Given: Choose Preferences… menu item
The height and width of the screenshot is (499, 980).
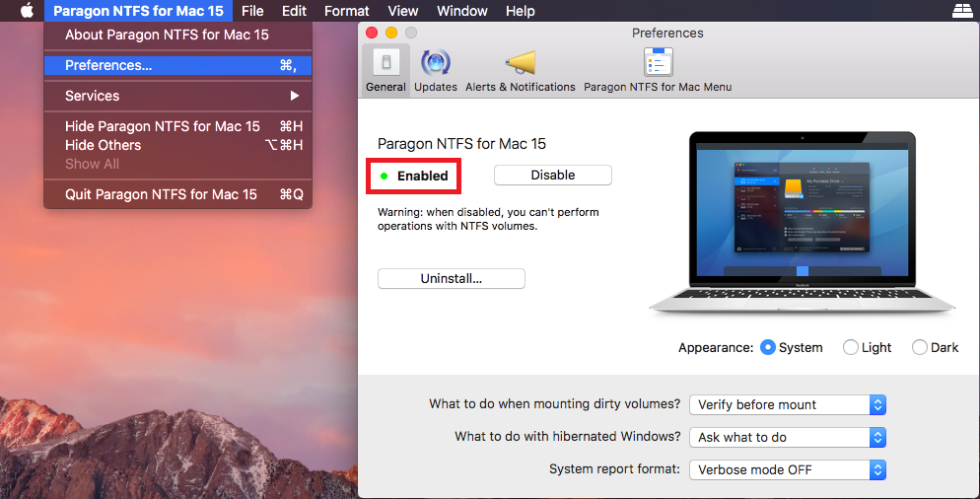Looking at the screenshot, I should click(x=178, y=65).
